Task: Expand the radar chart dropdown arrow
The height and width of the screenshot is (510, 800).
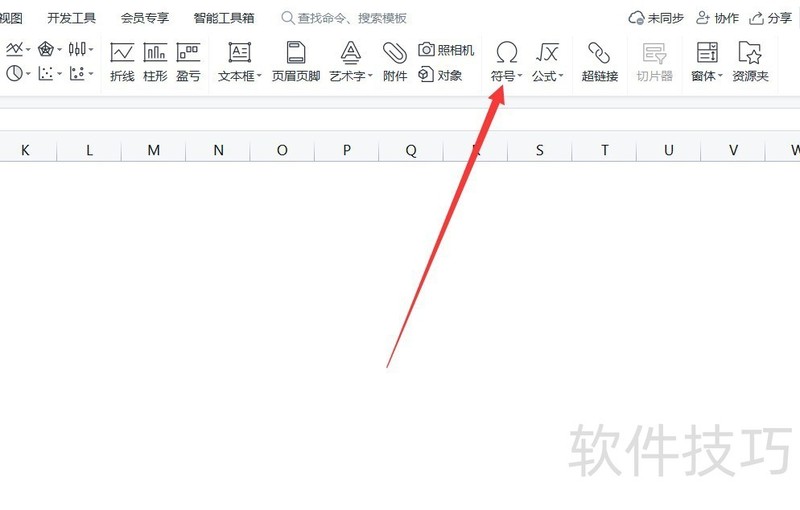Action: click(x=60, y=49)
